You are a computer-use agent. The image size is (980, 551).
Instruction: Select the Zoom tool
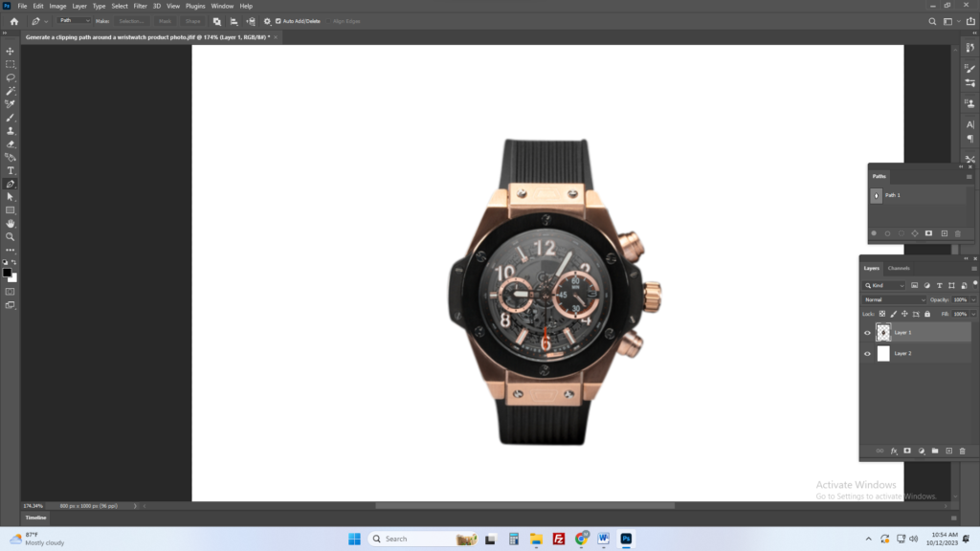tap(10, 238)
